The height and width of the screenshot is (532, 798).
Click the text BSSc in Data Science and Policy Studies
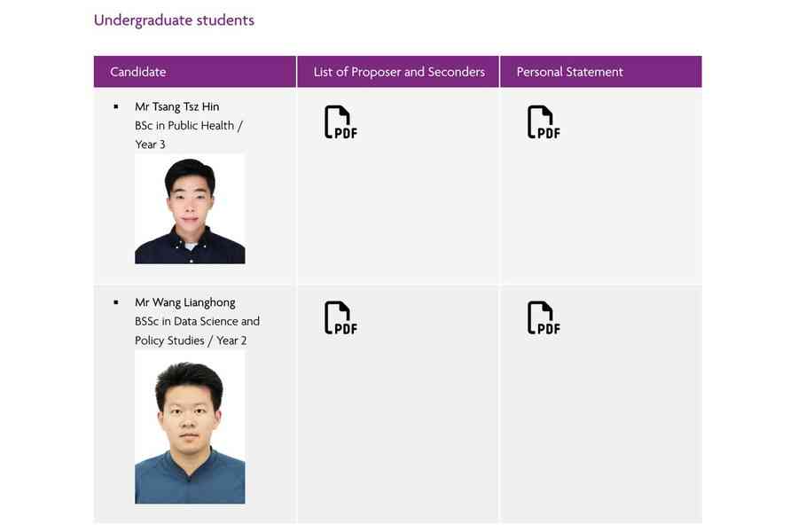point(197,330)
